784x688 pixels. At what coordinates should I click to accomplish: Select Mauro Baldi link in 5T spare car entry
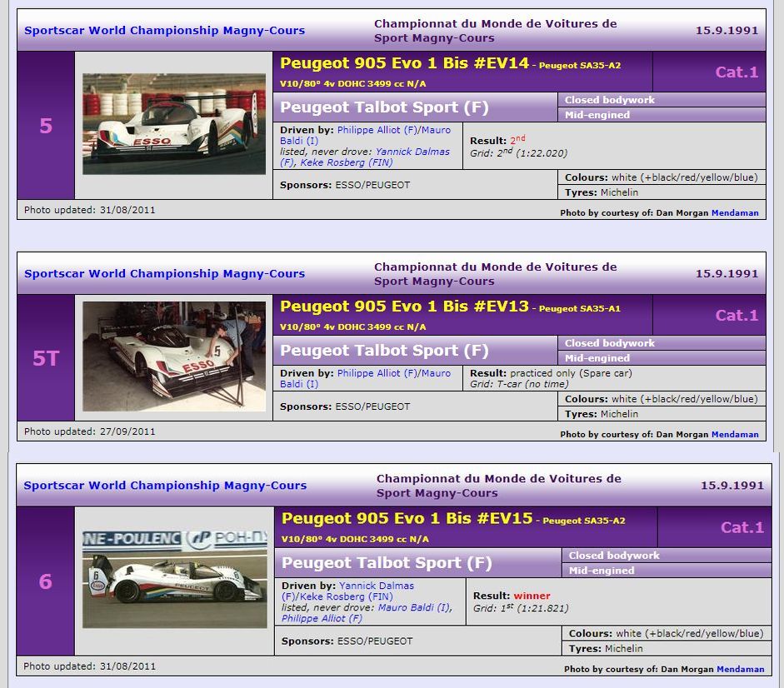click(x=436, y=374)
